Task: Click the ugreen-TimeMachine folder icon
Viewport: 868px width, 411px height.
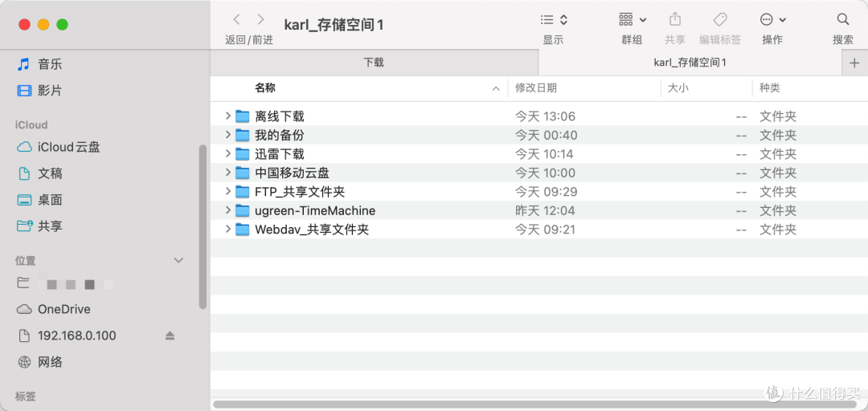Action: point(243,210)
